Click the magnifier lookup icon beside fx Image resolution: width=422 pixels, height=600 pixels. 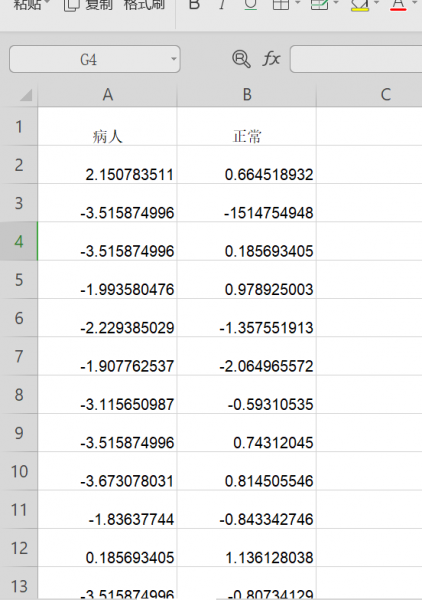click(241, 59)
